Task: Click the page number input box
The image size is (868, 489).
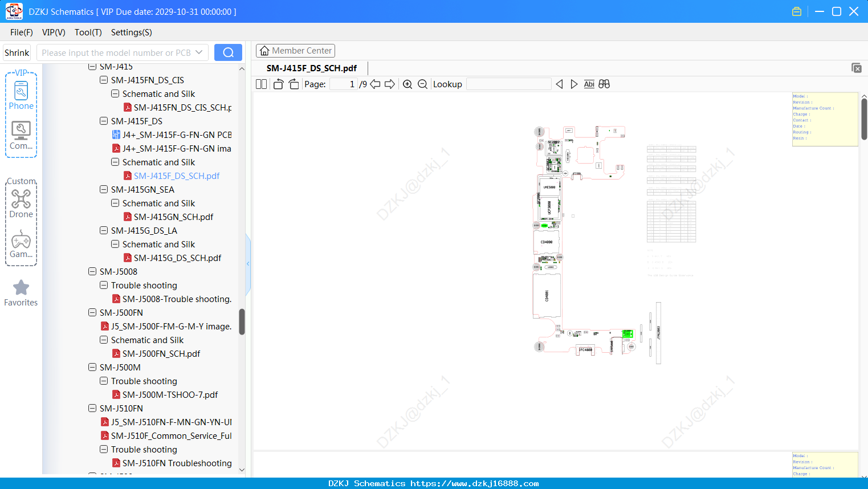Action: (x=343, y=84)
